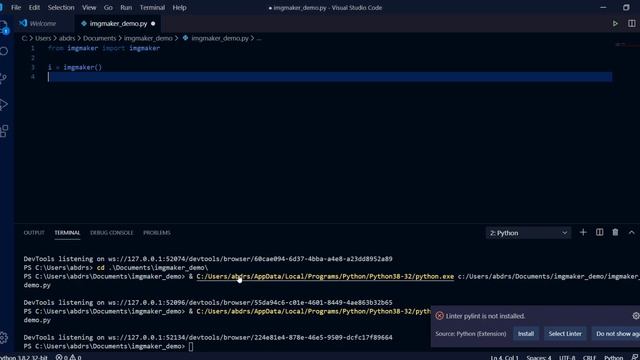
Task: Open the Explorer view in activity bar
Action: pyautogui.click(x=4, y=27)
